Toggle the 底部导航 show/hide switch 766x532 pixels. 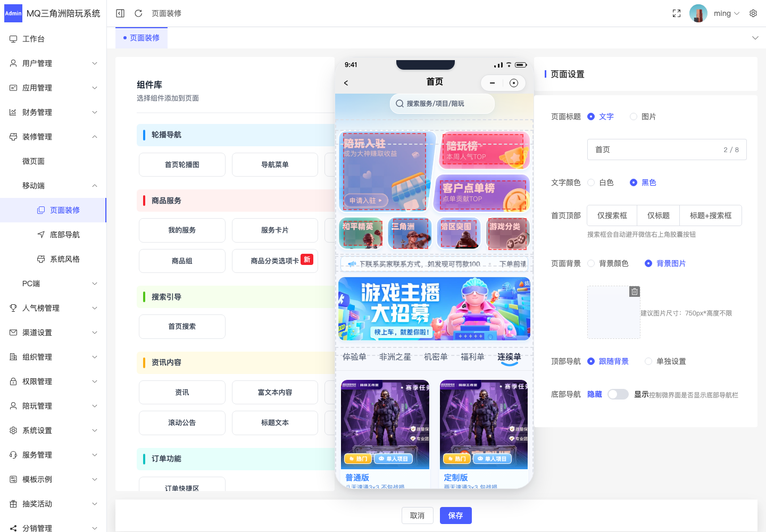618,394
